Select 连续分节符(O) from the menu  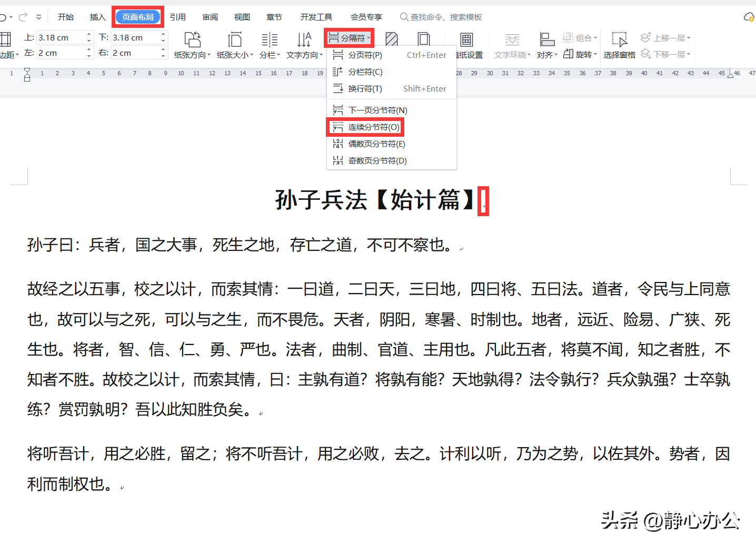(373, 127)
